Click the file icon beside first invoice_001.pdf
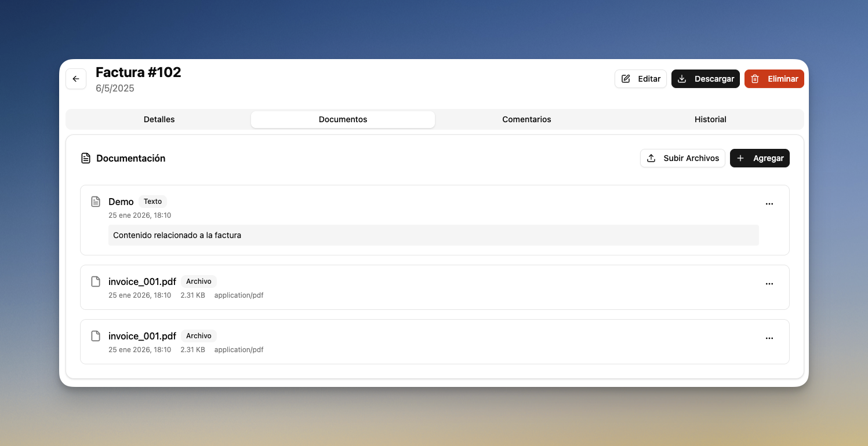This screenshot has width=868, height=446. coord(96,281)
